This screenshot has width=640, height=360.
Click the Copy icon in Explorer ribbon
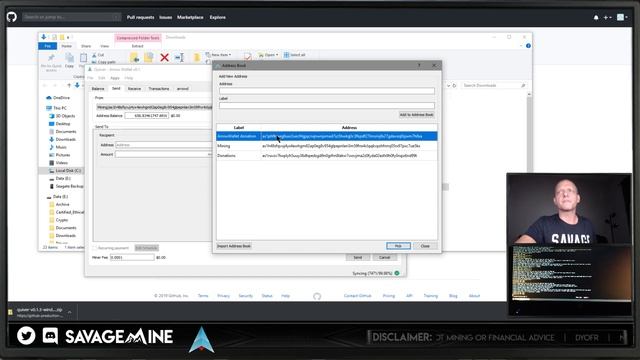[x=69, y=58]
